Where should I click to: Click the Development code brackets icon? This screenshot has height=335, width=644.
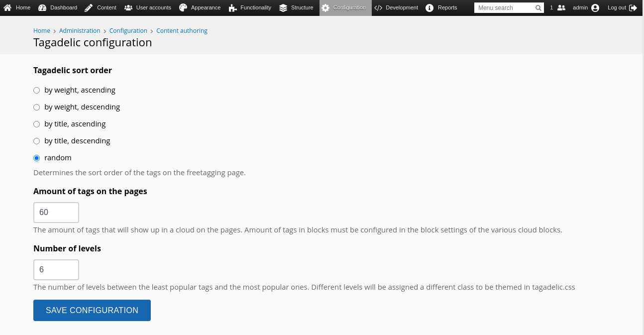378,8
